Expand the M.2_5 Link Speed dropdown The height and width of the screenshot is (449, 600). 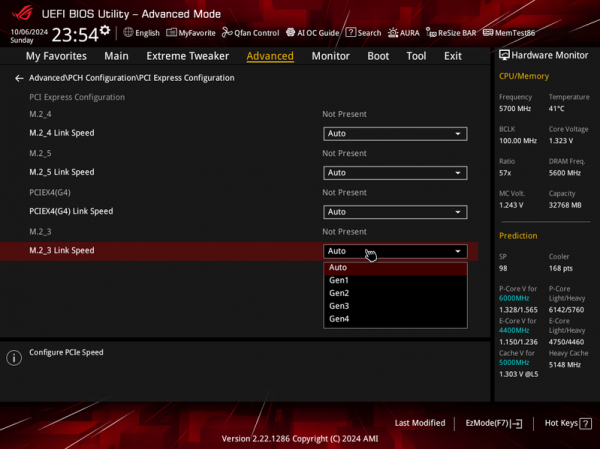point(395,173)
